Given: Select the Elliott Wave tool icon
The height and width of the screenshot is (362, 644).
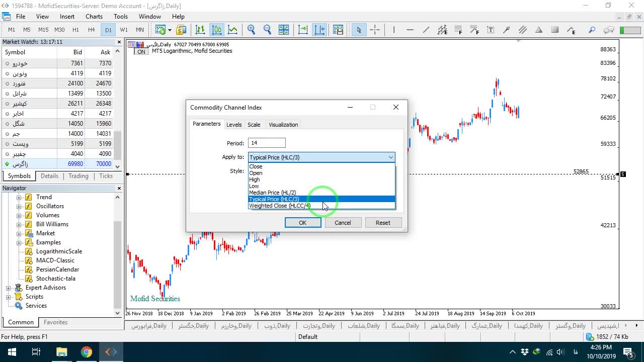Looking at the screenshot, I should (x=571, y=30).
